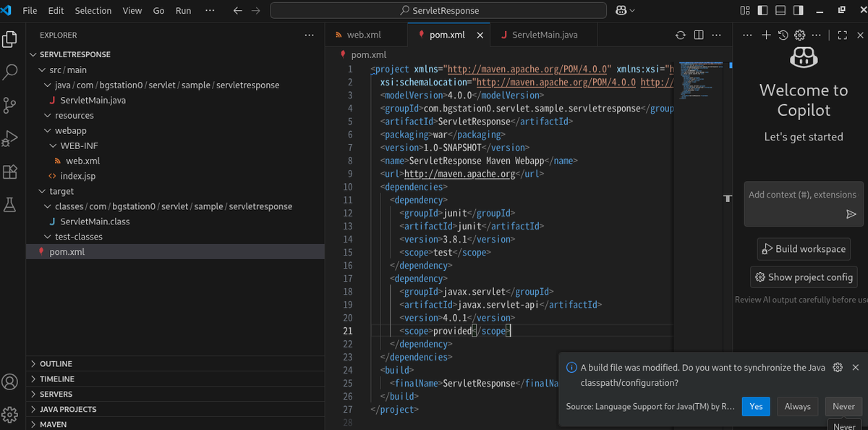
Task: Click Yes to synchronize Java classpath
Action: click(756, 407)
